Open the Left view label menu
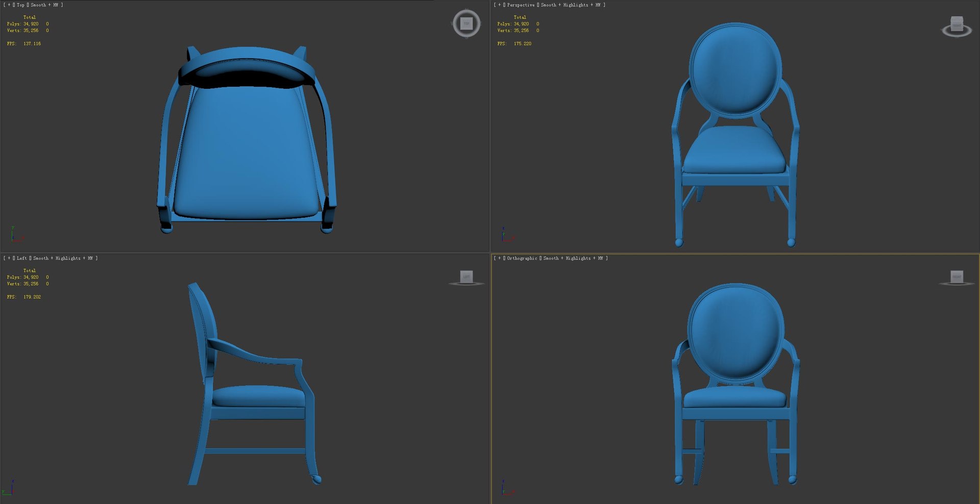This screenshot has width=980, height=504. tap(21, 258)
